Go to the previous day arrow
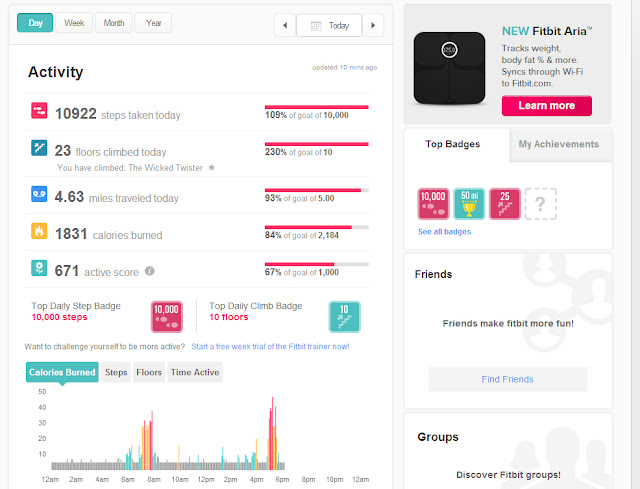The image size is (640, 489). [x=285, y=25]
